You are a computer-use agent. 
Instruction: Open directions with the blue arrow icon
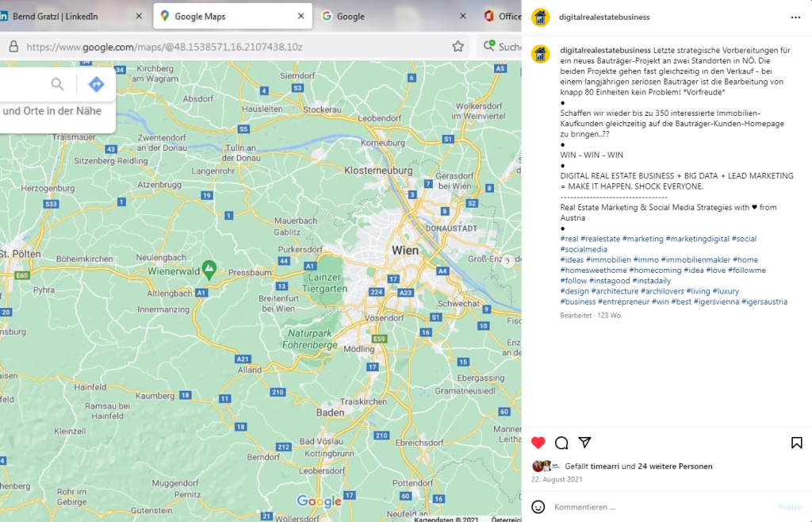tap(96, 84)
